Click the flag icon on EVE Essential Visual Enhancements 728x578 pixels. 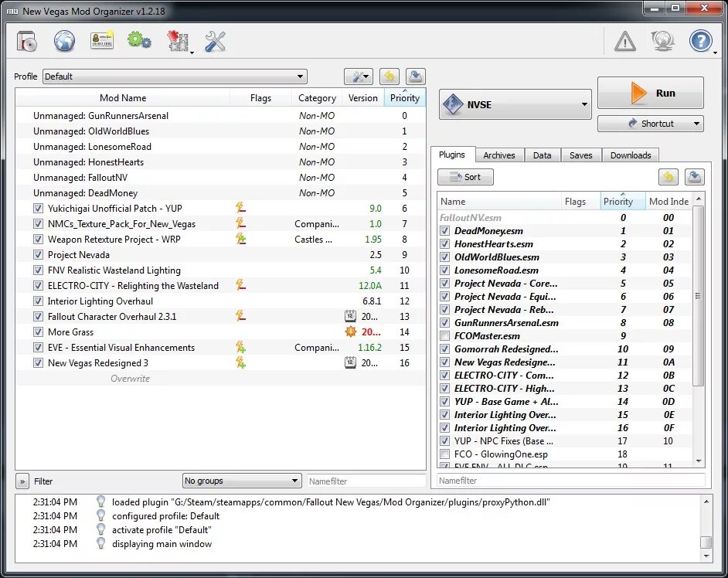(240, 347)
